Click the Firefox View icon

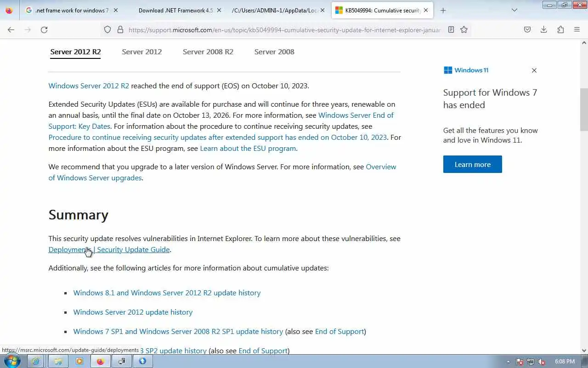pos(9,10)
